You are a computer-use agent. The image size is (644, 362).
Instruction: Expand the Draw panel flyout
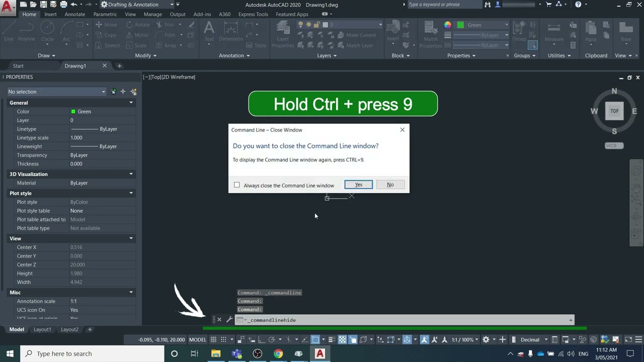46,55
